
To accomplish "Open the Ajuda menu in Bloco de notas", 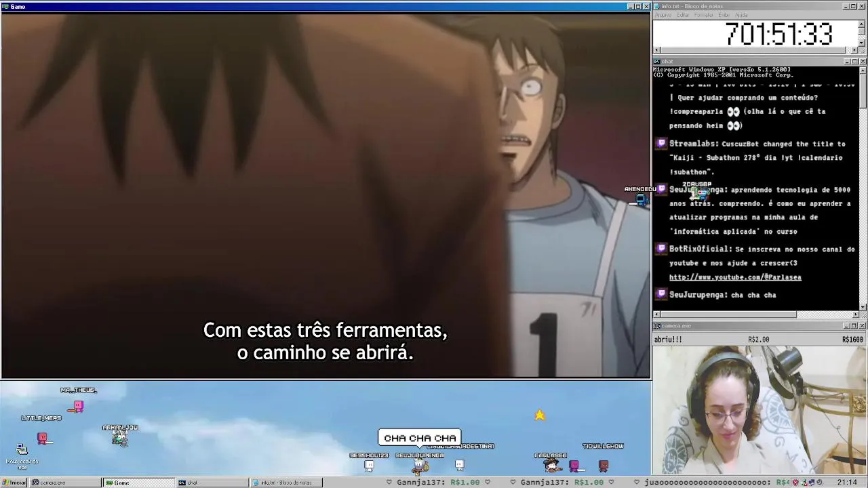I will click(742, 15).
